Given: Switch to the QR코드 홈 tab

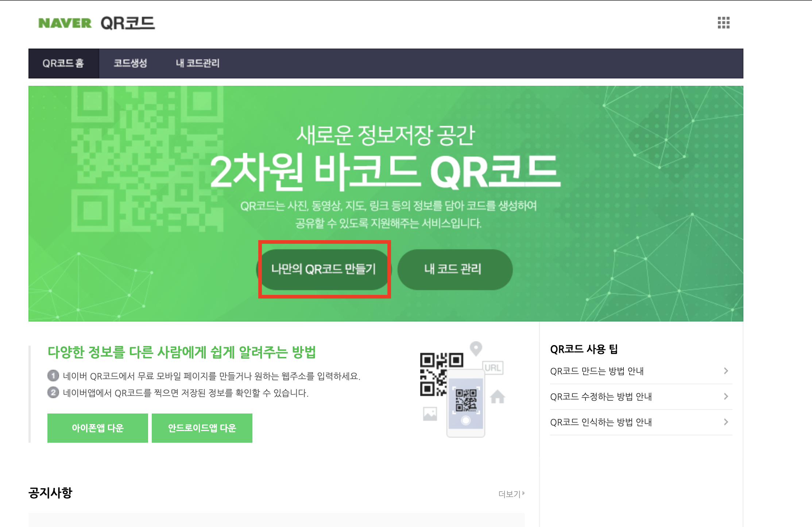Looking at the screenshot, I should 63,64.
